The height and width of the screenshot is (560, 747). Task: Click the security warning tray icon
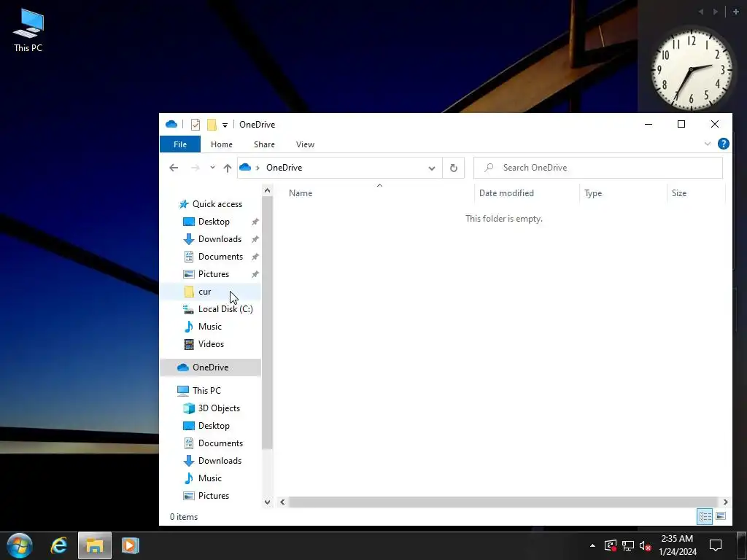pyautogui.click(x=611, y=545)
